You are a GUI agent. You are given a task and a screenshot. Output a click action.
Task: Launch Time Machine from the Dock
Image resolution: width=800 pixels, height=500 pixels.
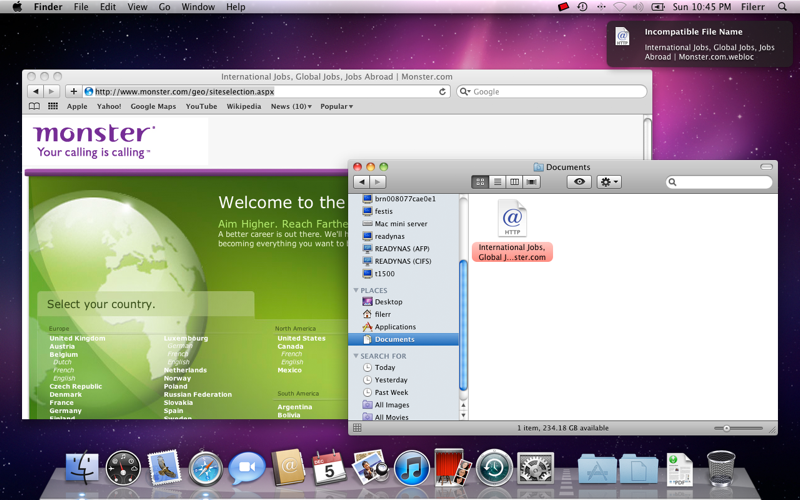[x=494, y=468]
